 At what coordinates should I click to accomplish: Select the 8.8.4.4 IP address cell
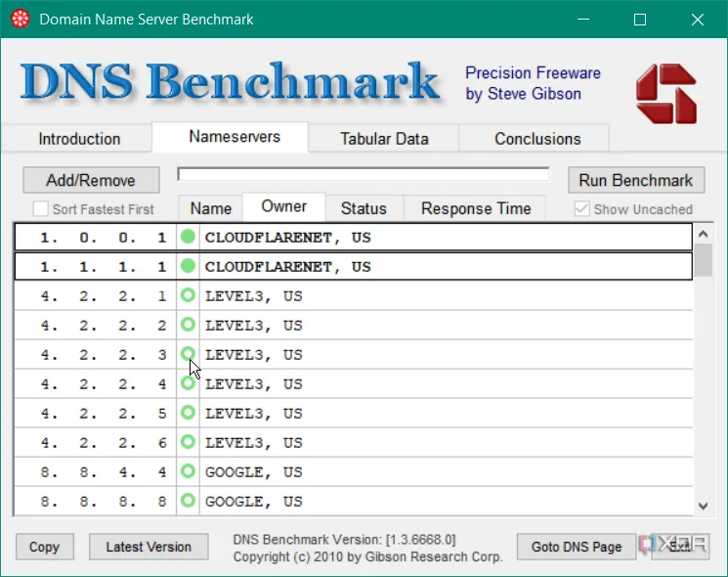click(x=96, y=472)
